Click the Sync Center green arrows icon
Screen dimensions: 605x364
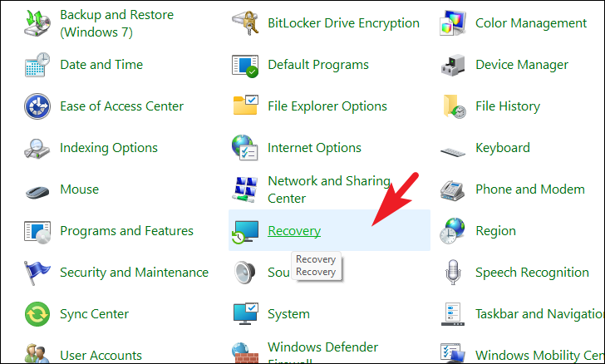[x=37, y=314]
